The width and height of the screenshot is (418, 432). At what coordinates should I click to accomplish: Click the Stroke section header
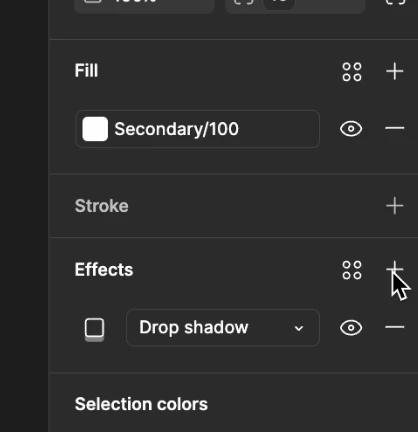102,206
